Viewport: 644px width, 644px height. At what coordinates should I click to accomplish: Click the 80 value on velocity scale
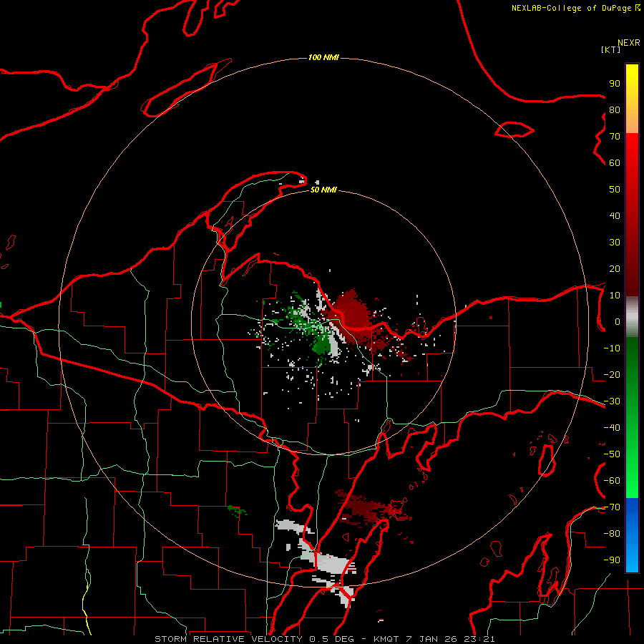[615, 110]
